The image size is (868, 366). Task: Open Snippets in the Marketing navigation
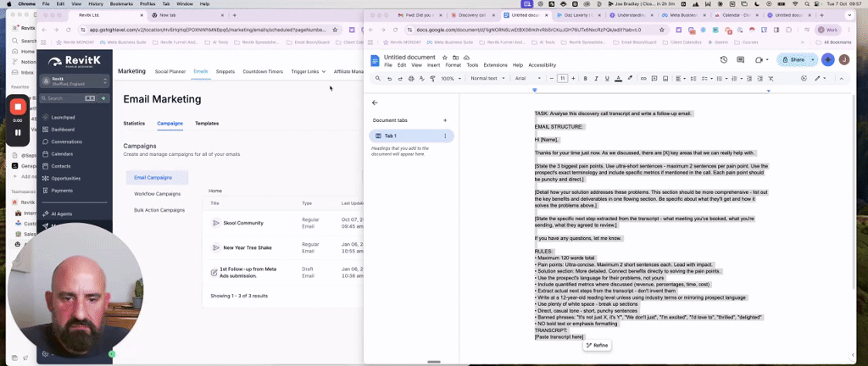point(225,71)
